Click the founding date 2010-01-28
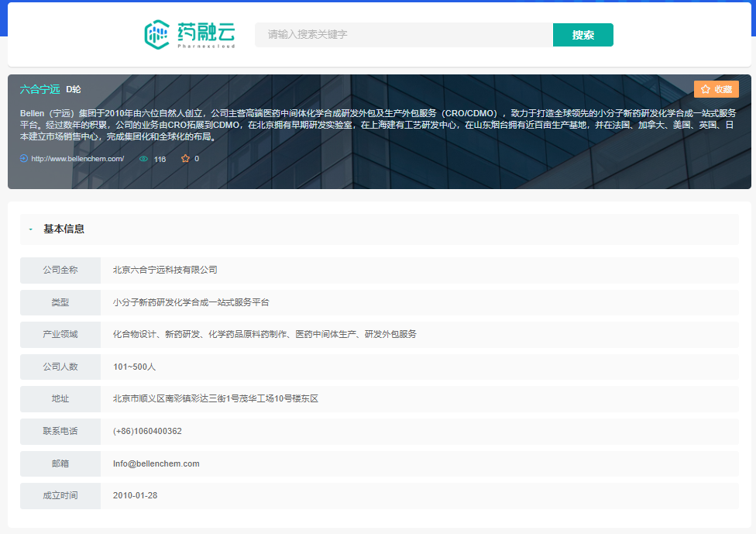 (x=135, y=495)
